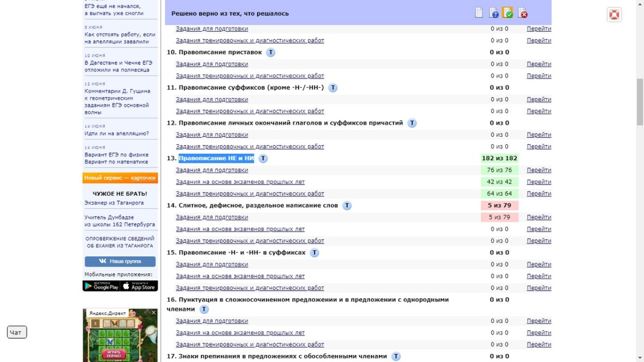Open 'Задания на основе экзаменов прошлых лет' under topic 14
This screenshot has height=362, width=644.
coord(240,229)
